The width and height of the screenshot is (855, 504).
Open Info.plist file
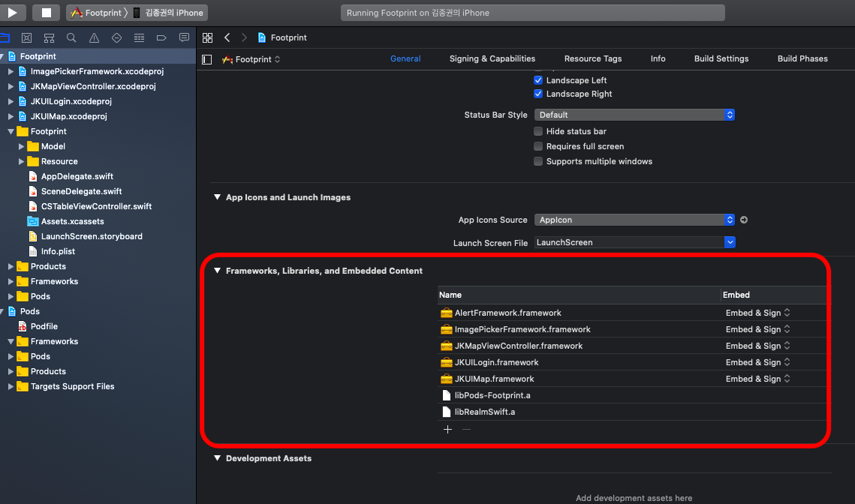[58, 251]
